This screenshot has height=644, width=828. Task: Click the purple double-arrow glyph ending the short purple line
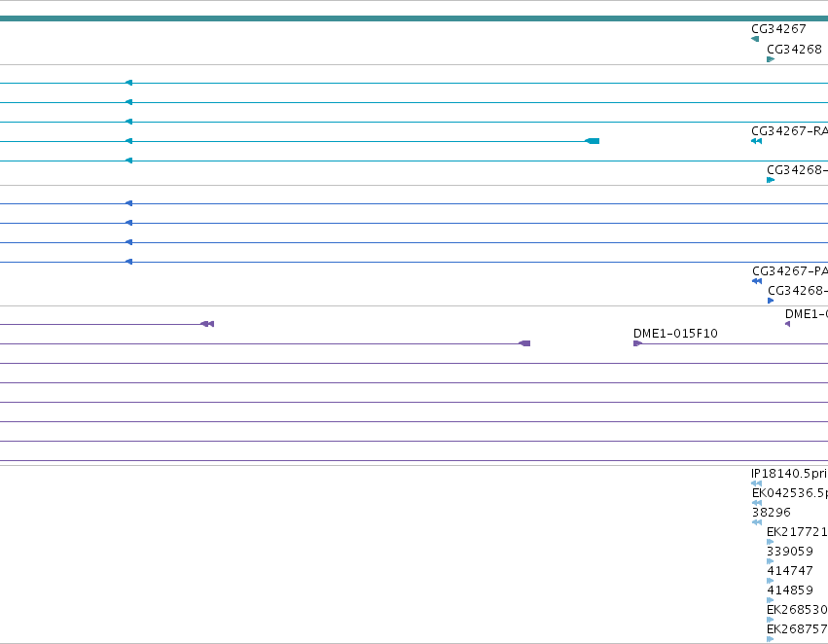click(207, 324)
